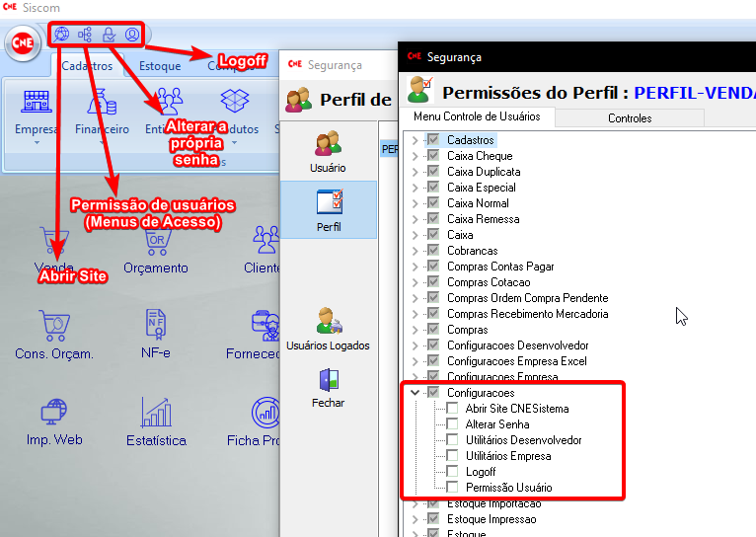
Task: Expand the Cadastros tree node
Action: (416, 140)
